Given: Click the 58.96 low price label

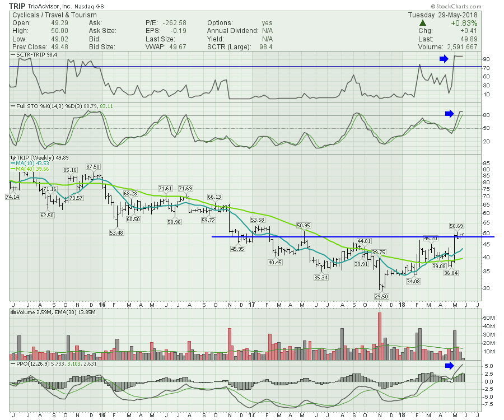Looking at the screenshot, I should pyautogui.click(x=174, y=222).
